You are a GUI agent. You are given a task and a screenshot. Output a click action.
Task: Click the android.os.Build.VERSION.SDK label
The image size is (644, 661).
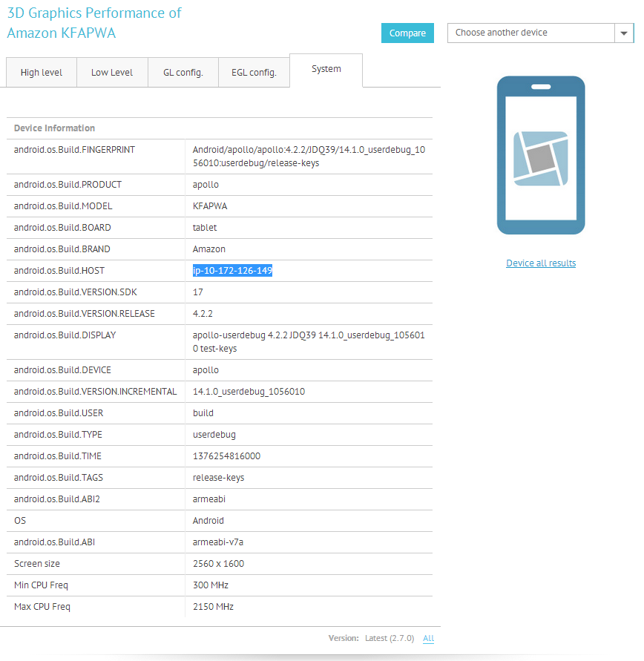click(x=76, y=292)
